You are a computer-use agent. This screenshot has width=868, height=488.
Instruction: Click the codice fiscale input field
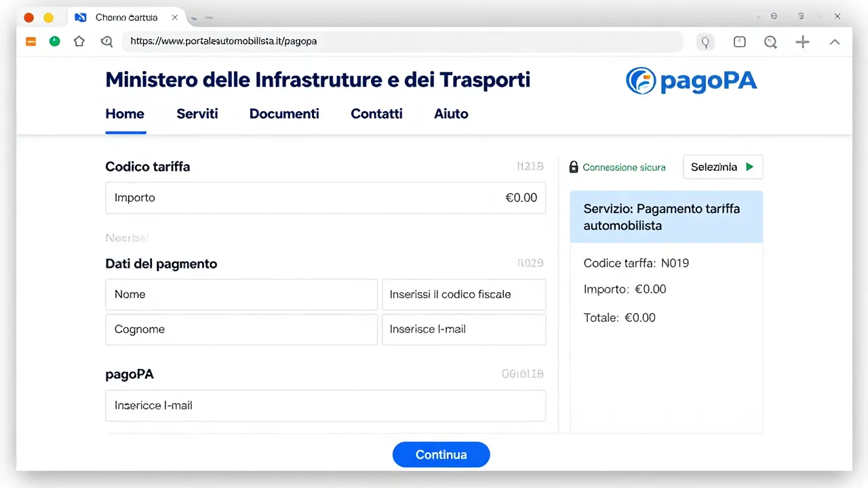click(x=464, y=295)
